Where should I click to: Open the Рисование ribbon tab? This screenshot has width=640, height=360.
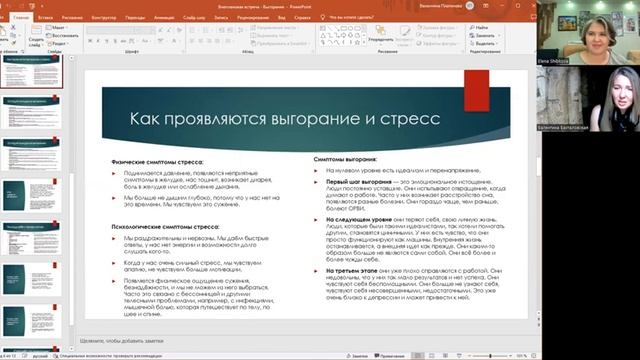click(72, 18)
